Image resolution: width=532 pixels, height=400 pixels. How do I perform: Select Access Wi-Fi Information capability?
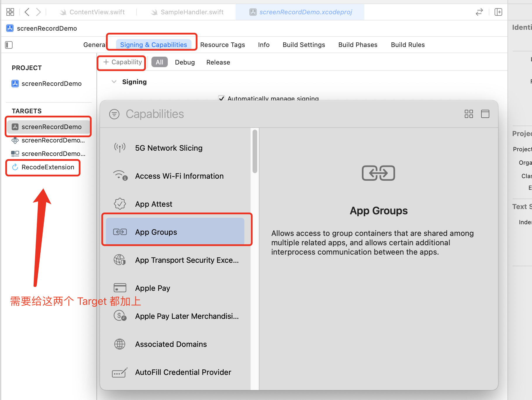[175, 176]
